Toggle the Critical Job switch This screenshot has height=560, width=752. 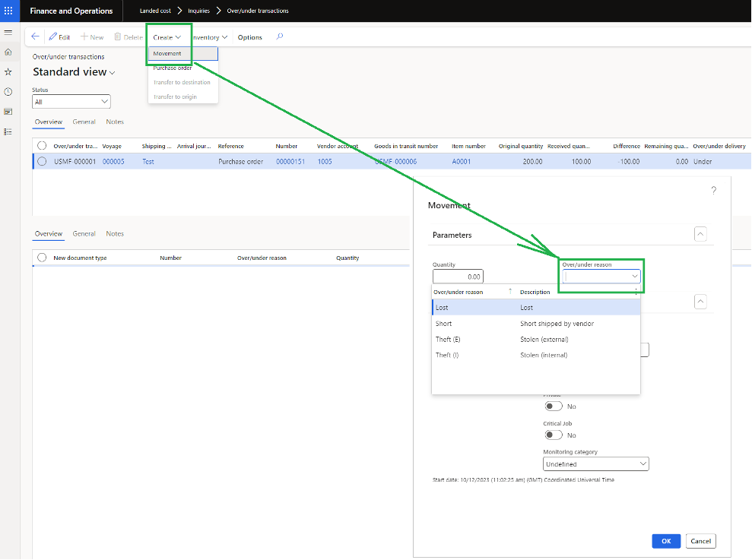pyautogui.click(x=554, y=435)
